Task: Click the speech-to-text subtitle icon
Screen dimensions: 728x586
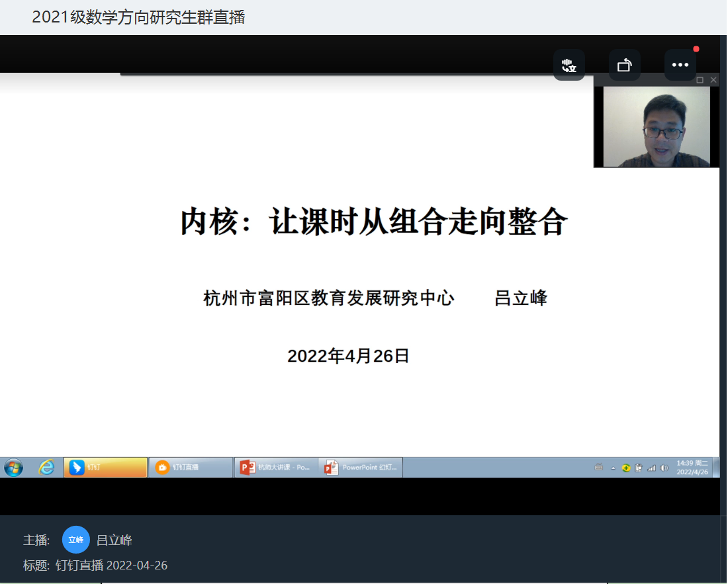Action: point(569,65)
